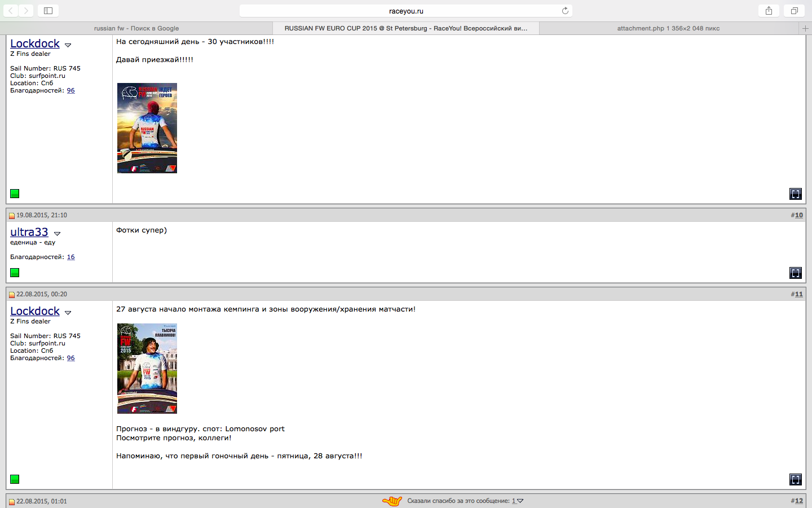Click the text 'Посмотрите прогноз, коллеги!'
Screen dimensions: 812x508
[x=174, y=438]
